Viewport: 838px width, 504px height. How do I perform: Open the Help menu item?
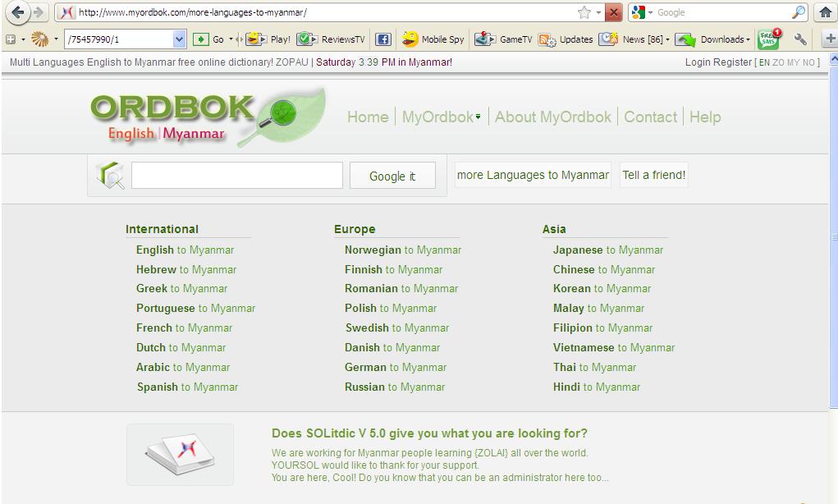(x=705, y=117)
